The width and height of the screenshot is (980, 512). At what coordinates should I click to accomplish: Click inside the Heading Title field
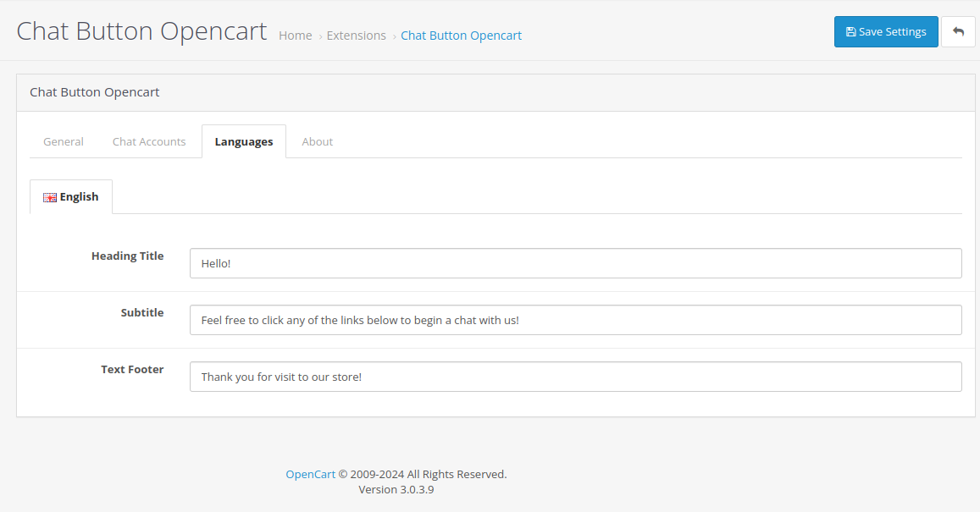click(575, 263)
